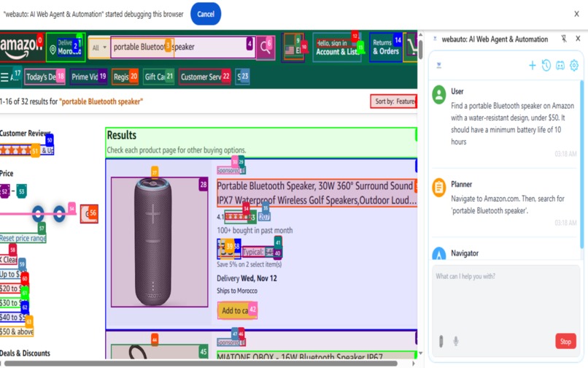
Task: Click the Amazon logo
Action: (20, 47)
